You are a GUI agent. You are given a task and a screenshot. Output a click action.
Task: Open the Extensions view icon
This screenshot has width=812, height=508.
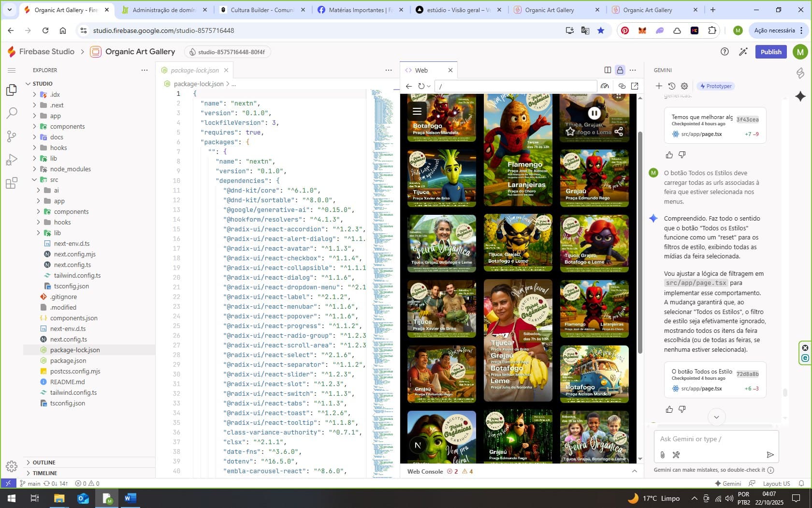(x=12, y=183)
